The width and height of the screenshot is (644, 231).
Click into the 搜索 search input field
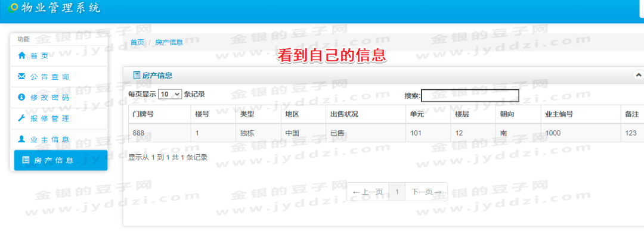(470, 96)
